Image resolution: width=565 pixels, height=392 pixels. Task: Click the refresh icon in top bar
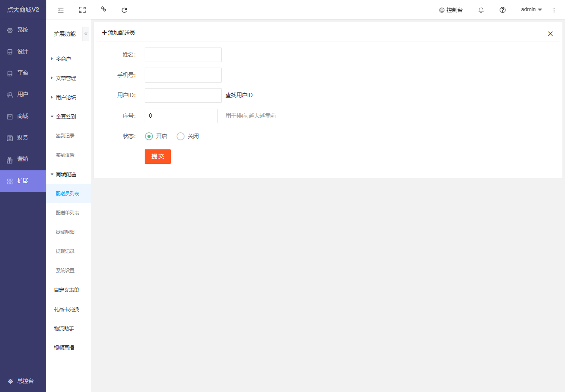tap(124, 10)
